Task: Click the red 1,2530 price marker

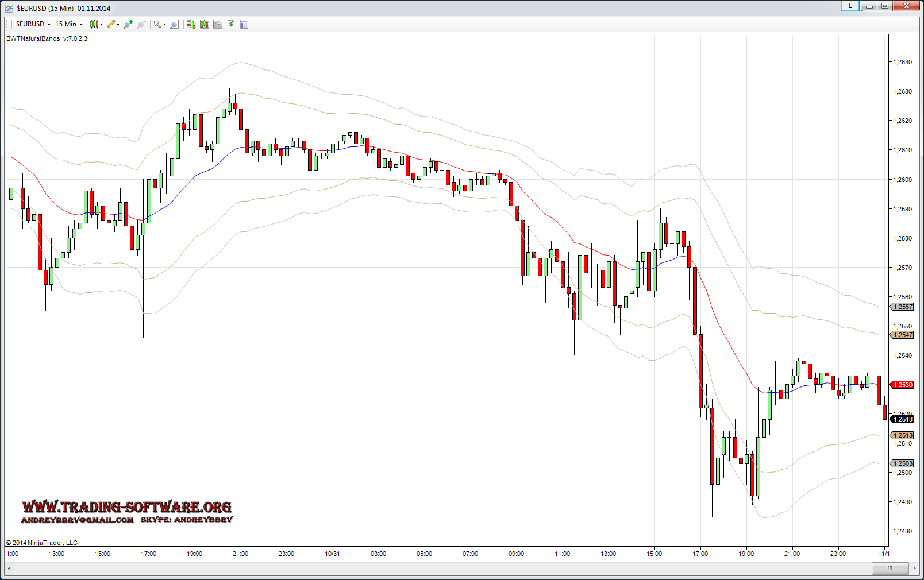Action: (x=902, y=385)
